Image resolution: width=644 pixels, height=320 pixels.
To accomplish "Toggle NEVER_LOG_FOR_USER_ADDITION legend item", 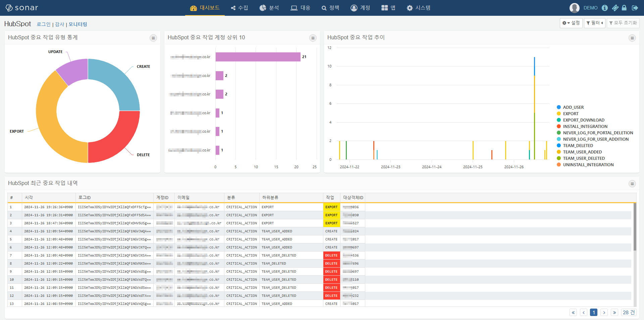I will [x=593, y=139].
